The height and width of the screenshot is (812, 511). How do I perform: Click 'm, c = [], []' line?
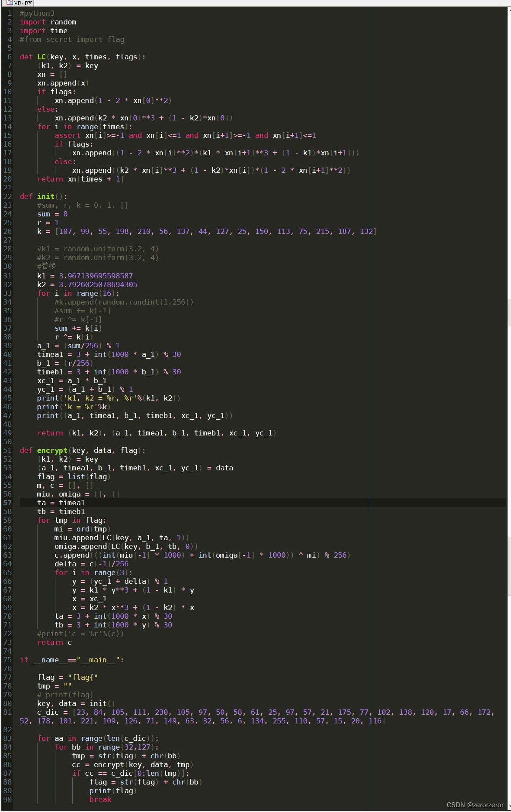click(65, 485)
